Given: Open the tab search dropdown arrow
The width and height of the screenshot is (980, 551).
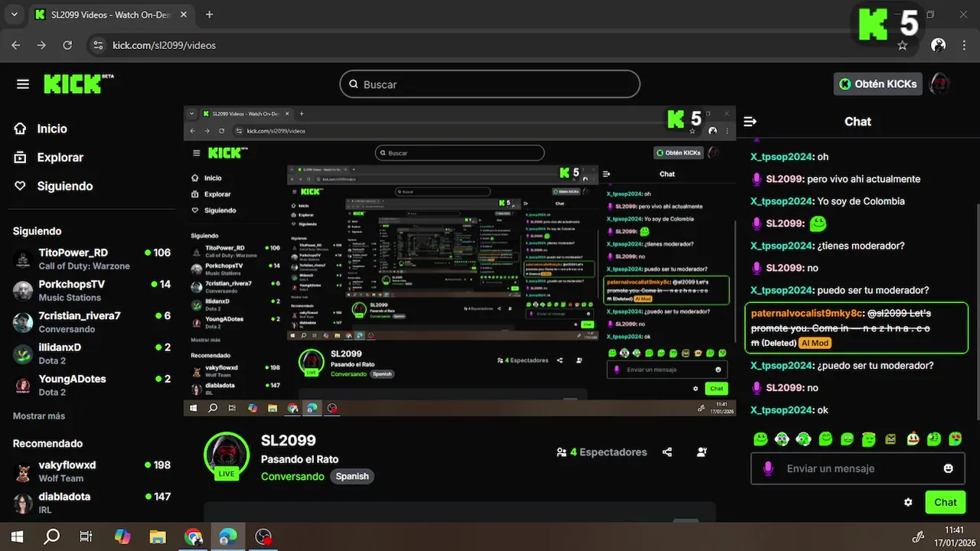Looking at the screenshot, I should pyautogui.click(x=16, y=15).
